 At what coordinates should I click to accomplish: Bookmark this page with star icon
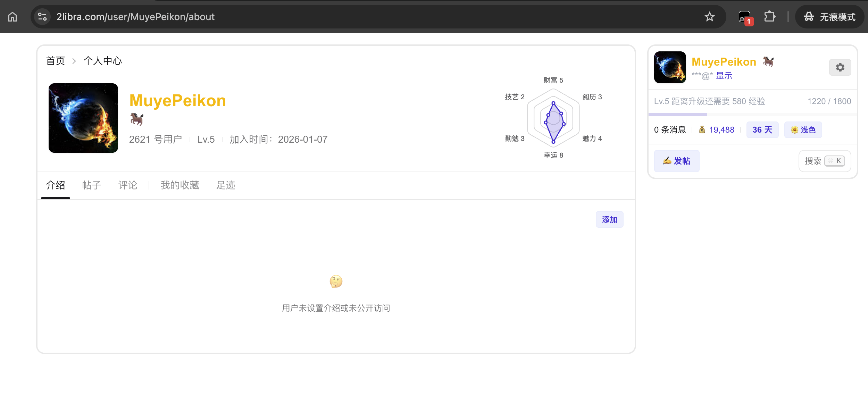(x=709, y=17)
